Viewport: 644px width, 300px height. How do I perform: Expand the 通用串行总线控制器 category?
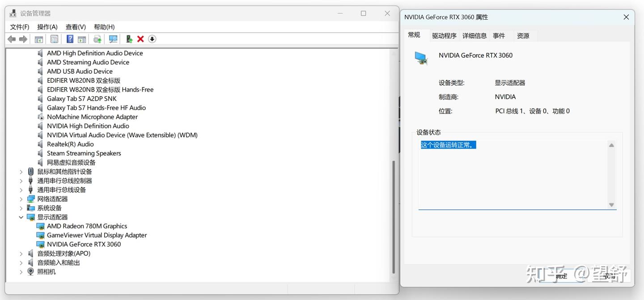(21, 181)
